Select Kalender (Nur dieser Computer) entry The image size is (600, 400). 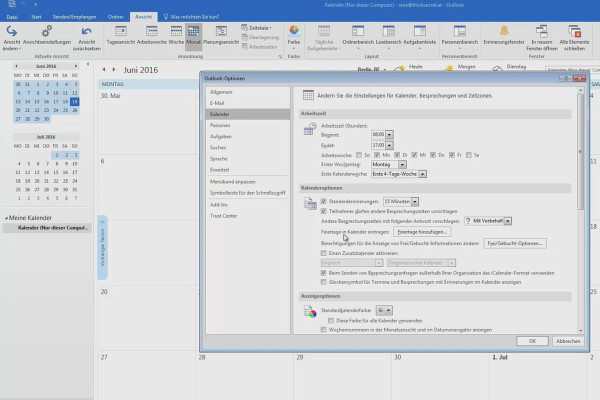[47, 228]
